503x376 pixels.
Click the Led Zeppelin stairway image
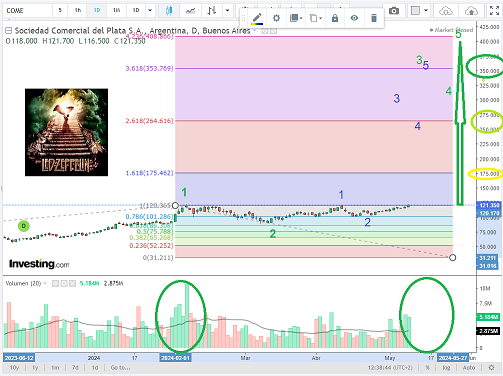(x=66, y=132)
